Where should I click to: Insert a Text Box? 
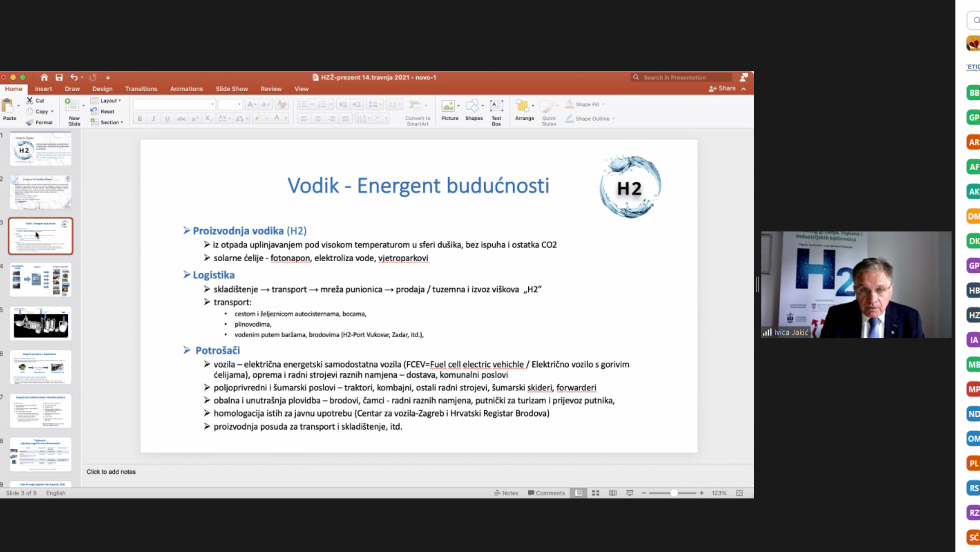pos(496,112)
